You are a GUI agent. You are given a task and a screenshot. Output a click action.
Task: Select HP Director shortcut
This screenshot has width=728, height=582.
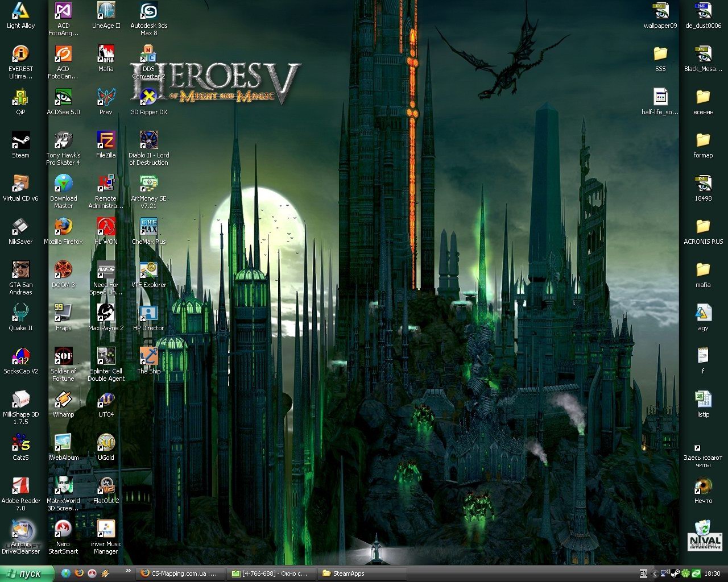(148, 314)
